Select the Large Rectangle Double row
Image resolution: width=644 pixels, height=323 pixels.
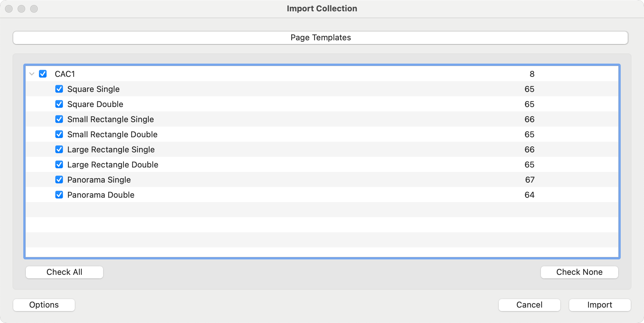[x=113, y=165]
